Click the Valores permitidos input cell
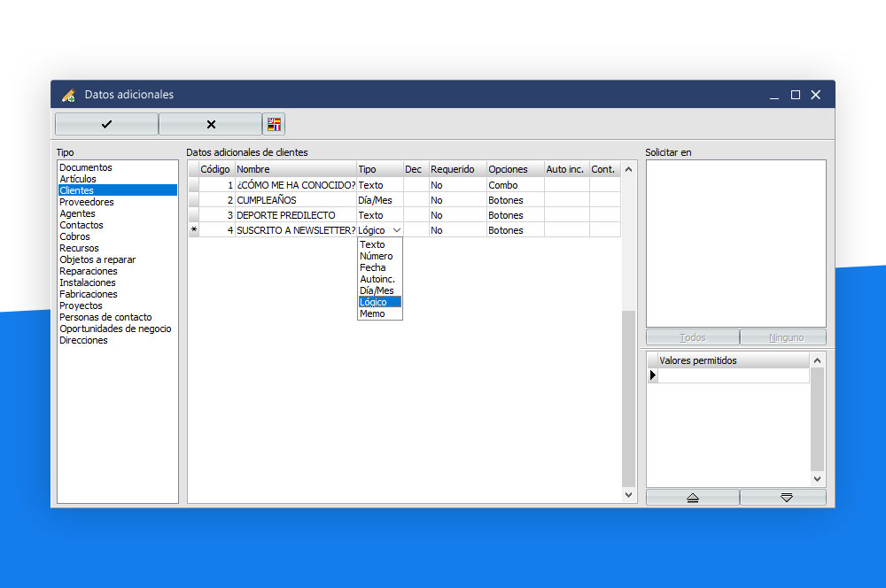The width and height of the screenshot is (886, 588). 733,375
